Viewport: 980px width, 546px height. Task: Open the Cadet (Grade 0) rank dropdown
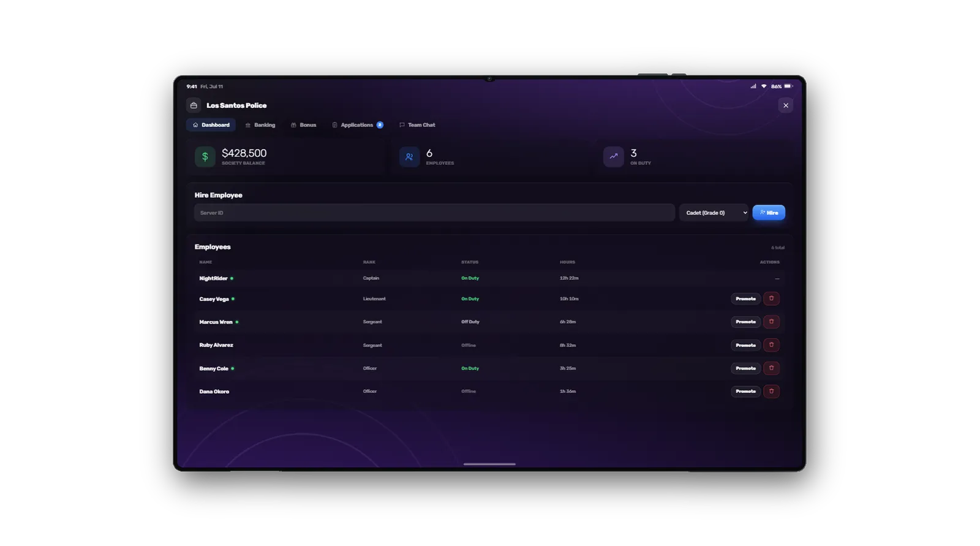(714, 213)
